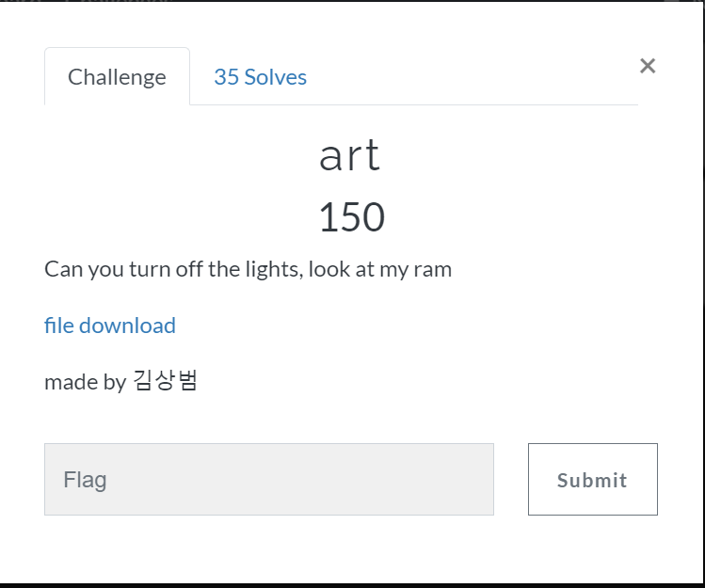Download the challenge file attachment
The width and height of the screenshot is (705, 588).
110,326
